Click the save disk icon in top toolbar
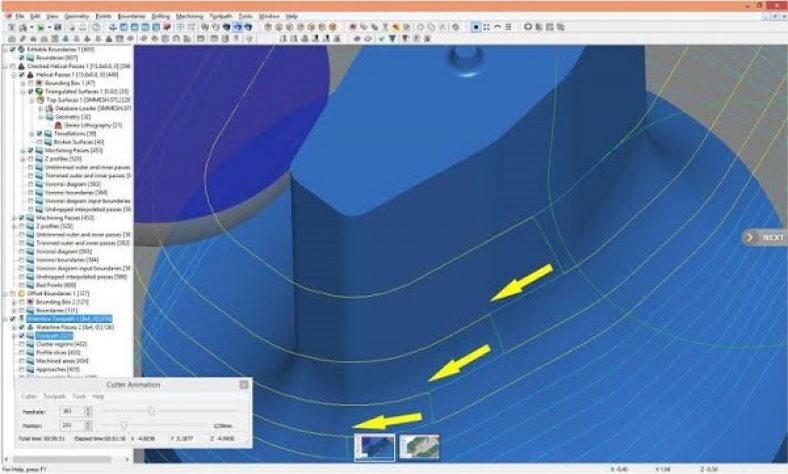The image size is (788, 474). (x=58, y=27)
